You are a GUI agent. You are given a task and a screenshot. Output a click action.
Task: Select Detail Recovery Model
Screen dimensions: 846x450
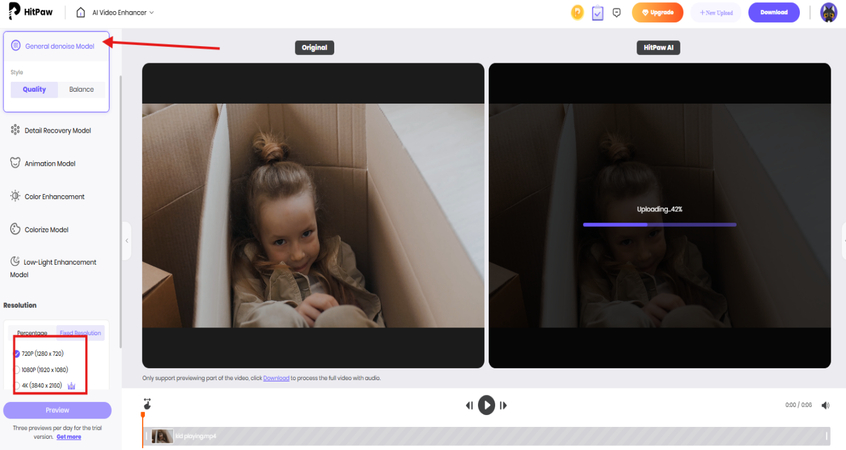[57, 131]
